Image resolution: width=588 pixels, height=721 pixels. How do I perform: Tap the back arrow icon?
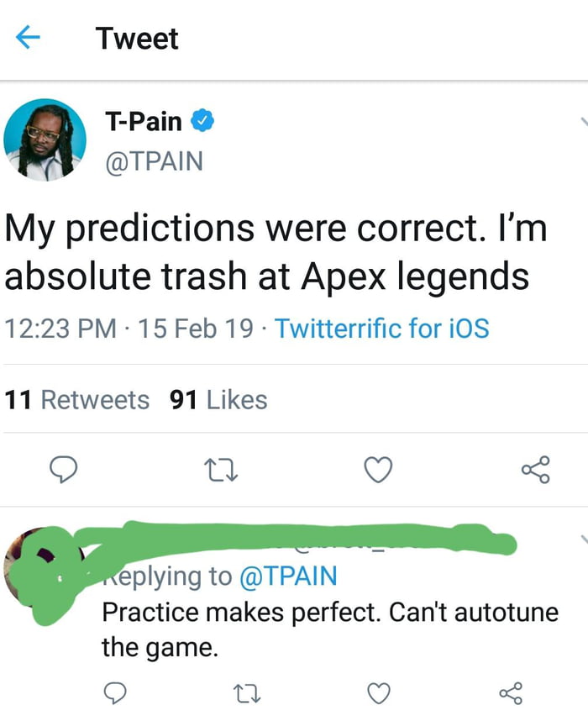coord(28,38)
